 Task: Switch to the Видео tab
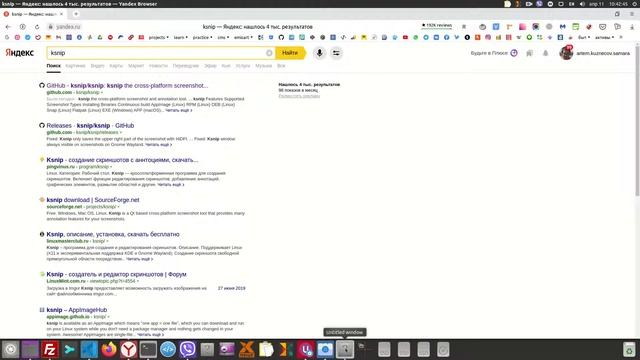coord(97,66)
